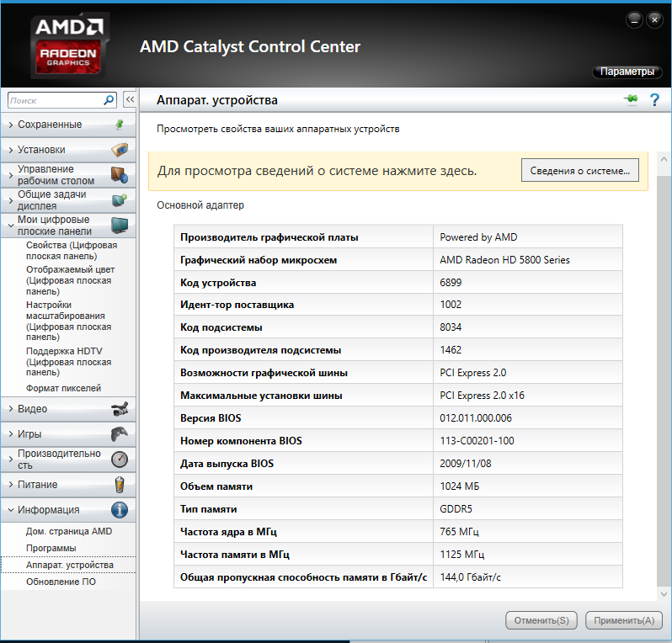This screenshot has width=672, height=643.
Task: Expand the Сохраненные section
Action: point(11,125)
